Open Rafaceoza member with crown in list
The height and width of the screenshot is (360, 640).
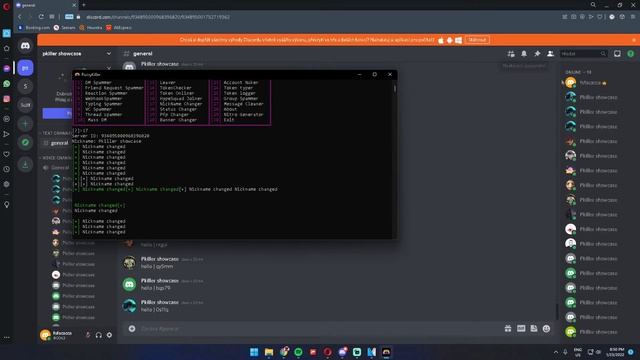pyautogui.click(x=593, y=83)
